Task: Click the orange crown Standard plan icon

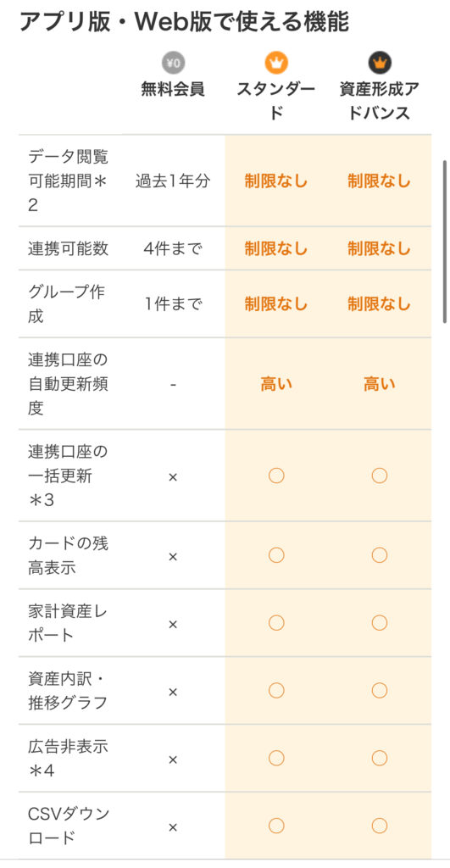Action: click(x=276, y=63)
